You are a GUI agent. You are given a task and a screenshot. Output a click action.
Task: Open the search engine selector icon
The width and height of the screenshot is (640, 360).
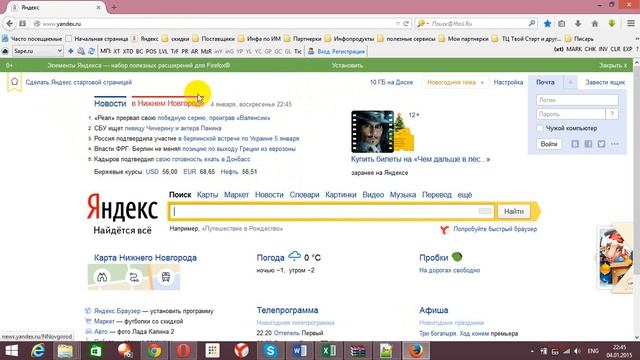tap(422, 24)
